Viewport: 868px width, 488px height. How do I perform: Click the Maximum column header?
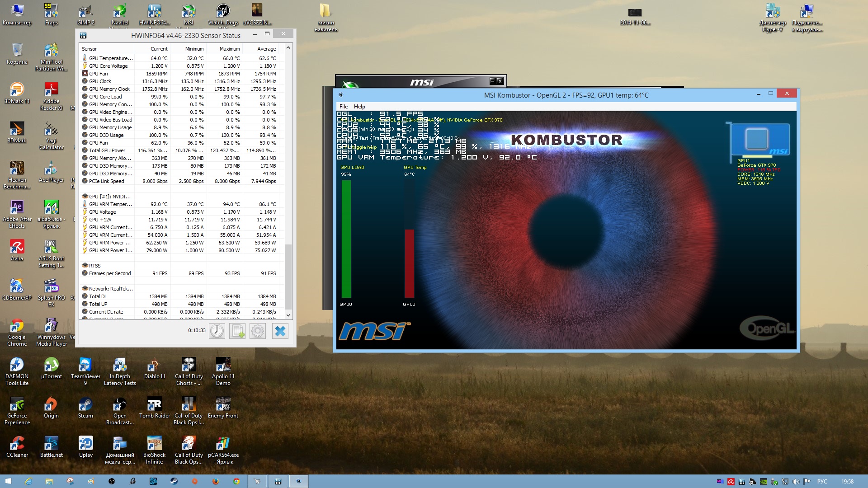pos(230,49)
